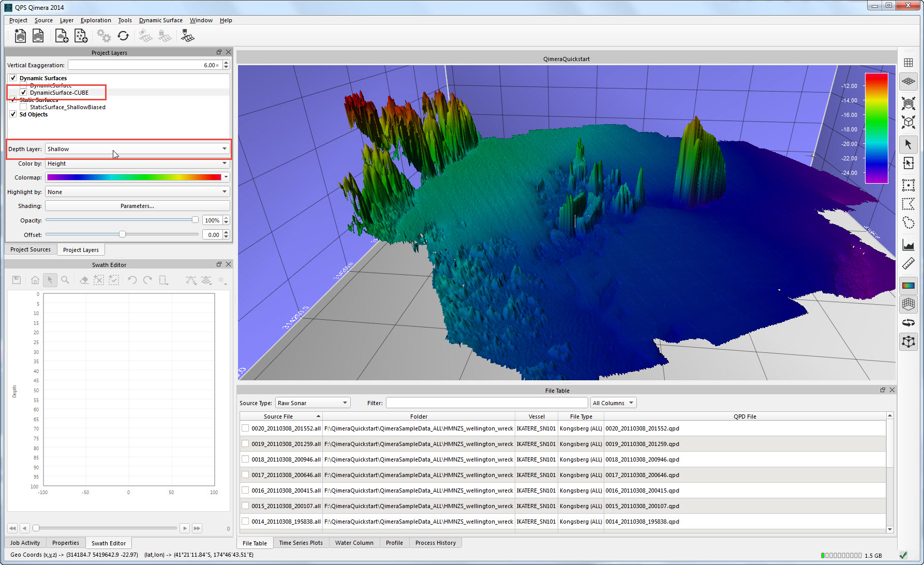Viewport: 924px width, 565px height.
Task: Select the ruler measure tool
Action: pyautogui.click(x=908, y=264)
